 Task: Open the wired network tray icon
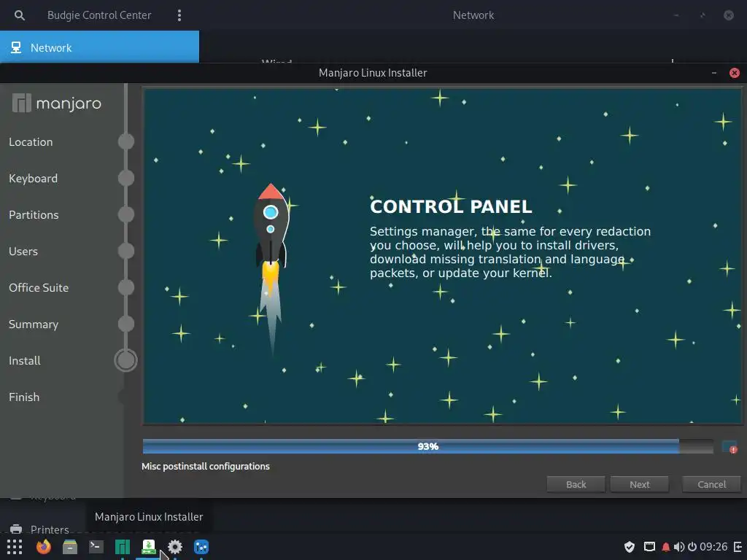(x=649, y=547)
